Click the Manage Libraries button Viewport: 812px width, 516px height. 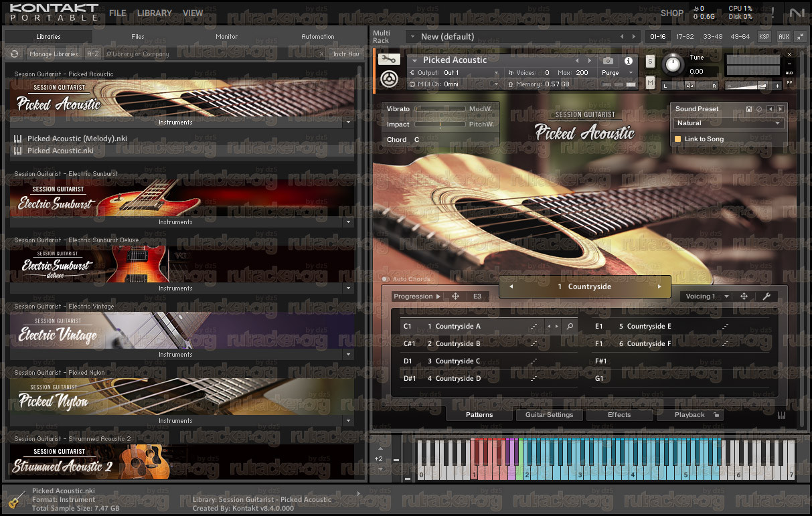(x=54, y=54)
